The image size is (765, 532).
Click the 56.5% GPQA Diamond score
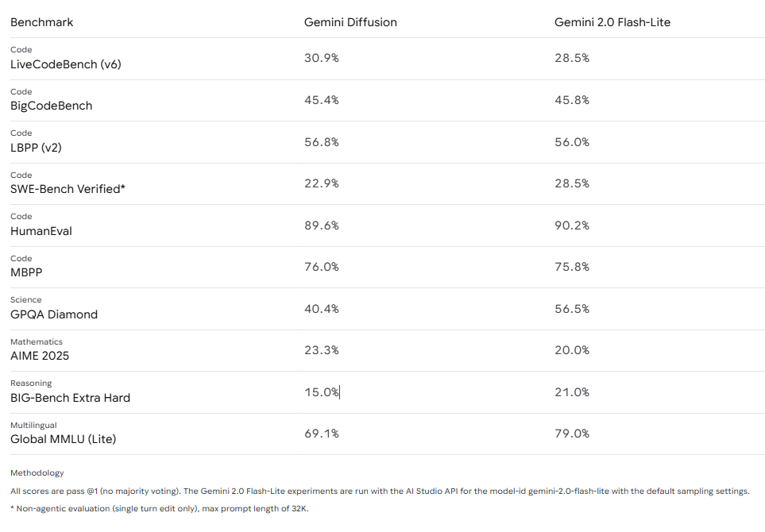[x=572, y=309]
